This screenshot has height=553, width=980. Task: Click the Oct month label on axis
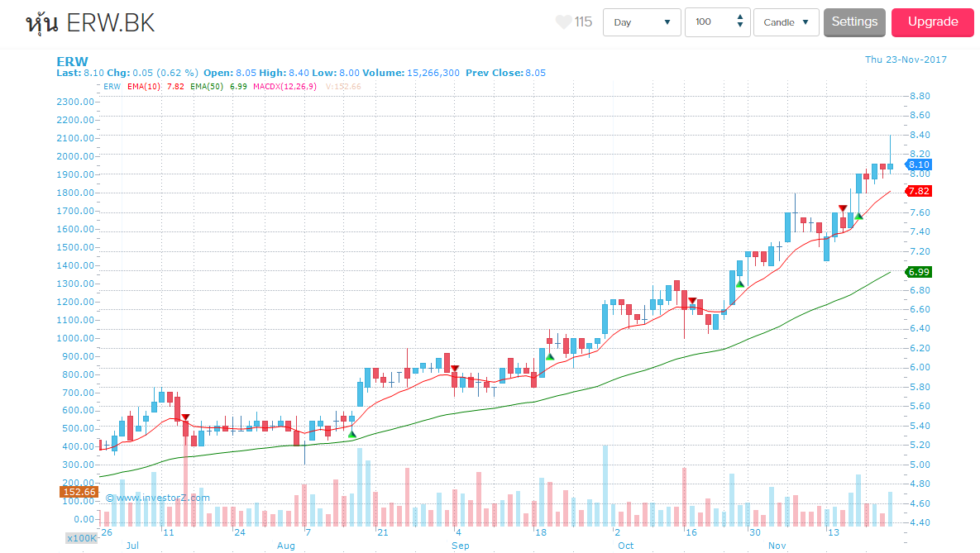(625, 546)
